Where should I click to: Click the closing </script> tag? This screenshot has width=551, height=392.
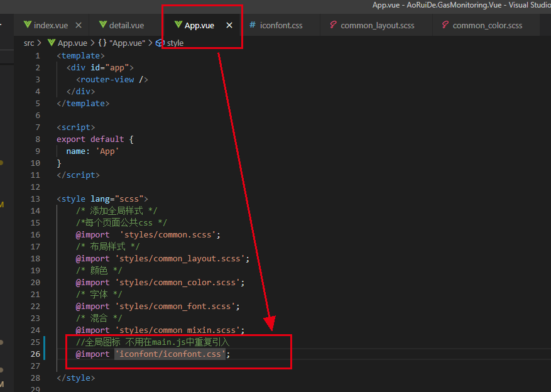(79, 175)
